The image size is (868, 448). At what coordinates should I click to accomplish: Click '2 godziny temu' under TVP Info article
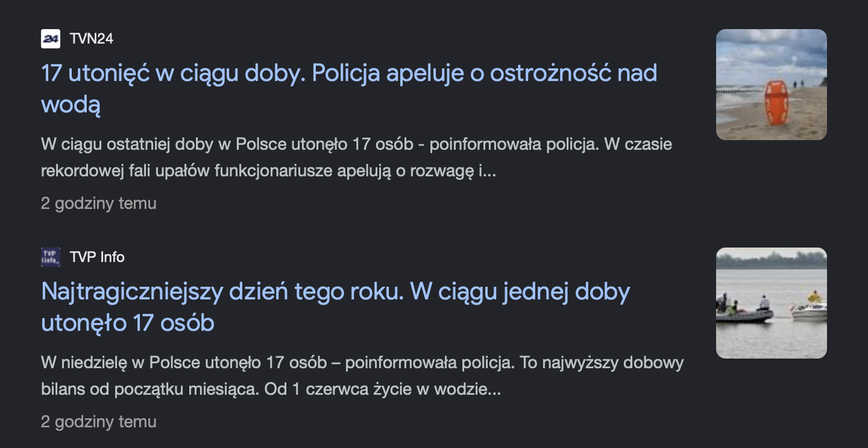coord(98,422)
